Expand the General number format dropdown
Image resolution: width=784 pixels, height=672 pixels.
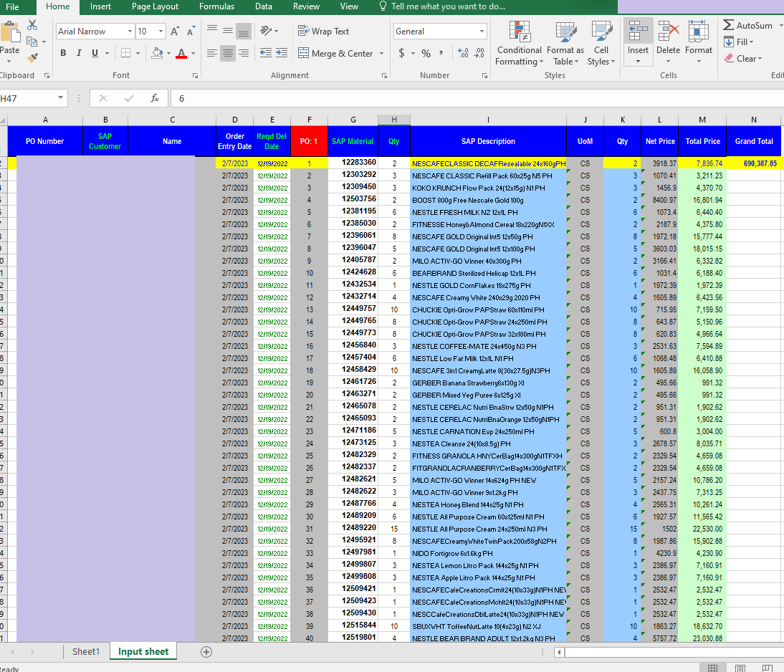tap(482, 32)
